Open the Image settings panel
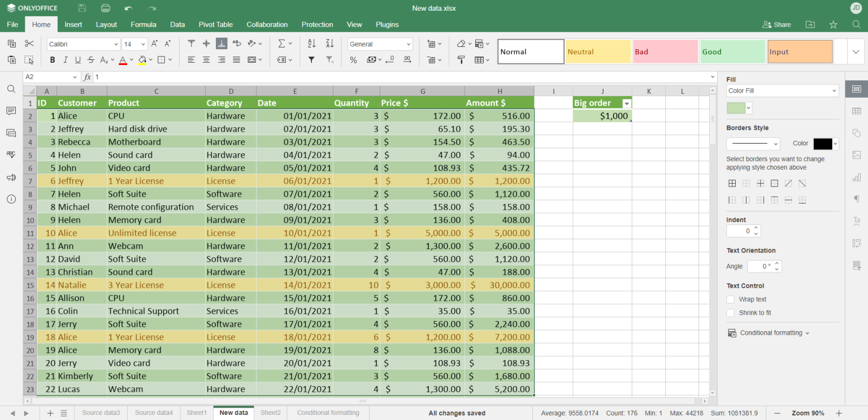868x420 pixels. pos(857,154)
